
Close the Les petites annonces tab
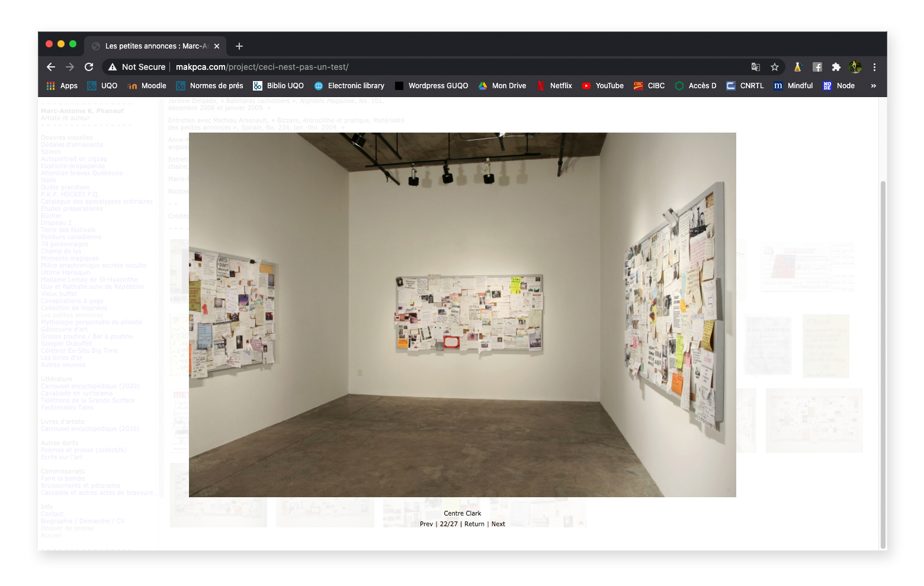[217, 46]
